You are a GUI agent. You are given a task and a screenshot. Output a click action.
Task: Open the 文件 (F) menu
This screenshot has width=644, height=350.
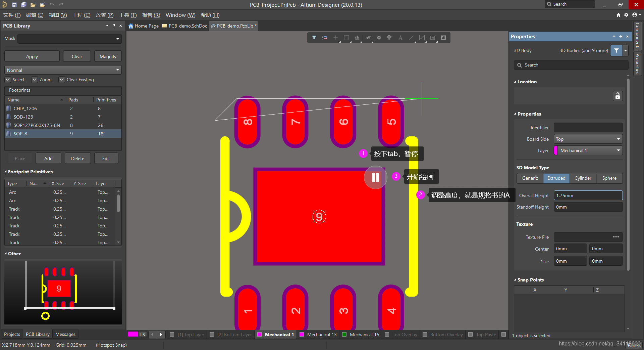(x=12, y=15)
